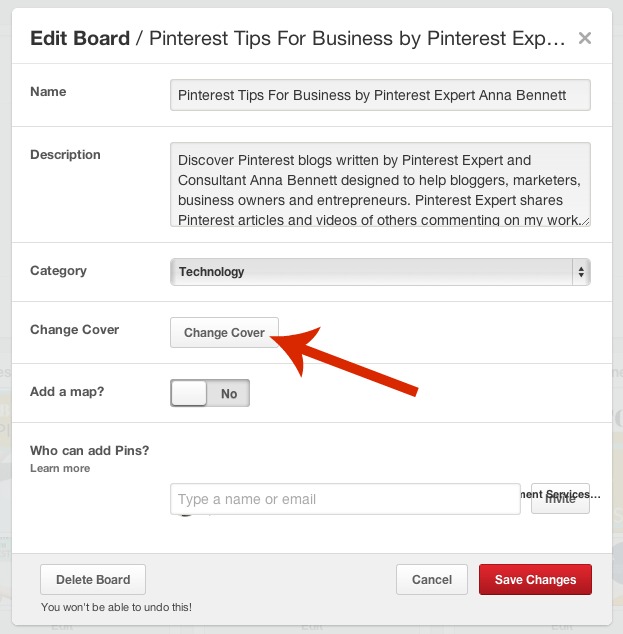
Task: Click the Delete Board button
Action: (93, 579)
